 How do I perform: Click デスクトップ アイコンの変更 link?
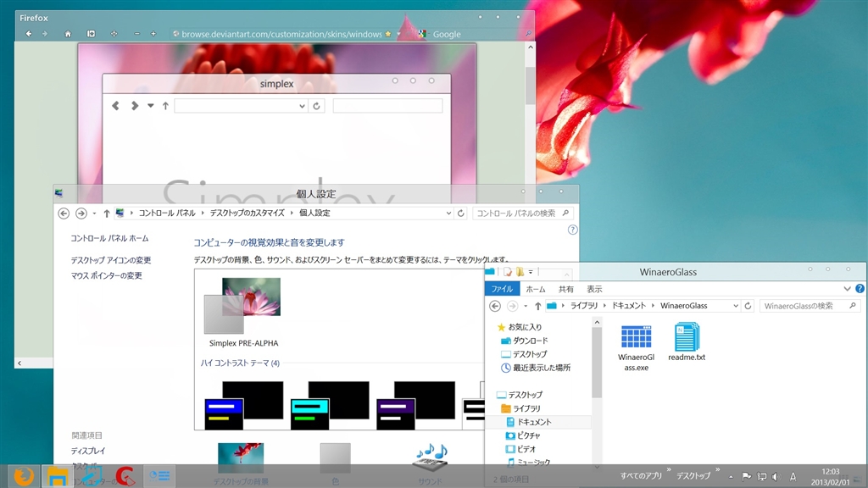point(110,260)
